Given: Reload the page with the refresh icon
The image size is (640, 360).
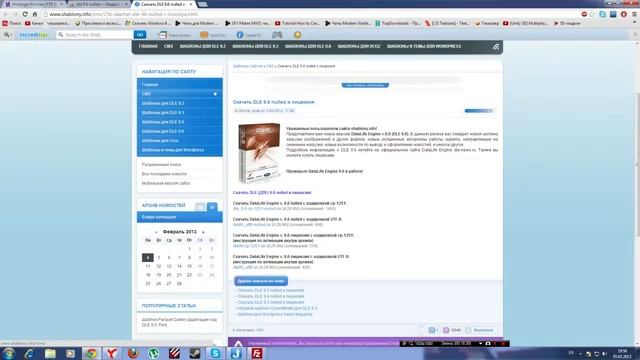Looking at the screenshot, I should click(25, 14).
